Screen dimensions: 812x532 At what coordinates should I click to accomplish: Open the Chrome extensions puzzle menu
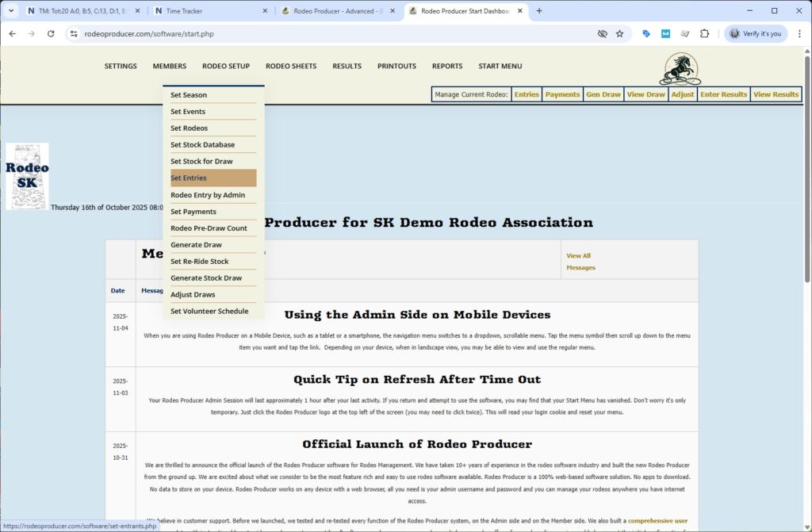[x=705, y=34]
